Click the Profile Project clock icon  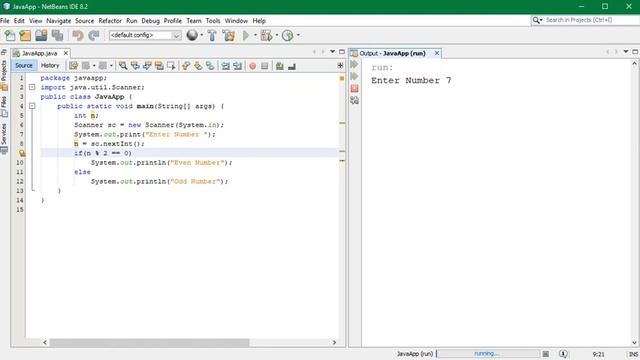click(288, 36)
